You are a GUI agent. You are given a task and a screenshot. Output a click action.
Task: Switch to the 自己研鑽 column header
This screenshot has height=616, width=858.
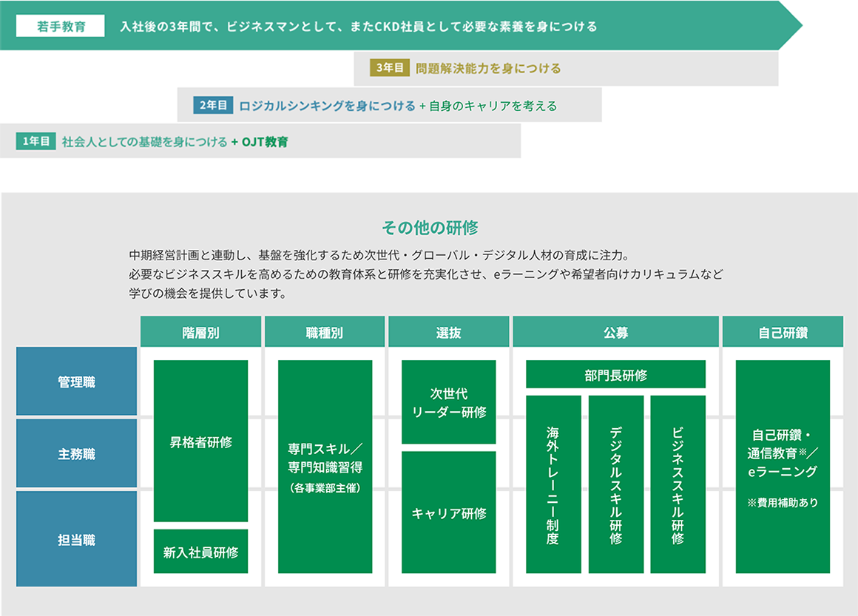[786, 331]
